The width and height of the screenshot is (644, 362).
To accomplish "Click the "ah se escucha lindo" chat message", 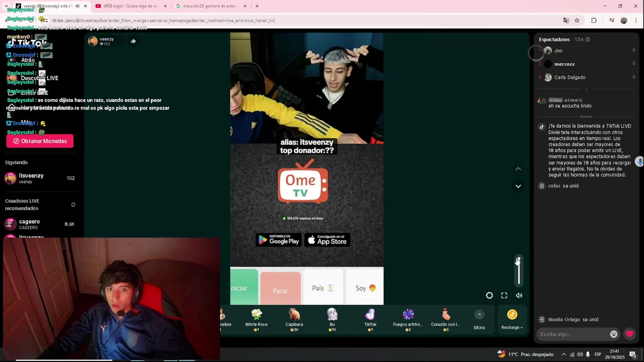I will [570, 106].
